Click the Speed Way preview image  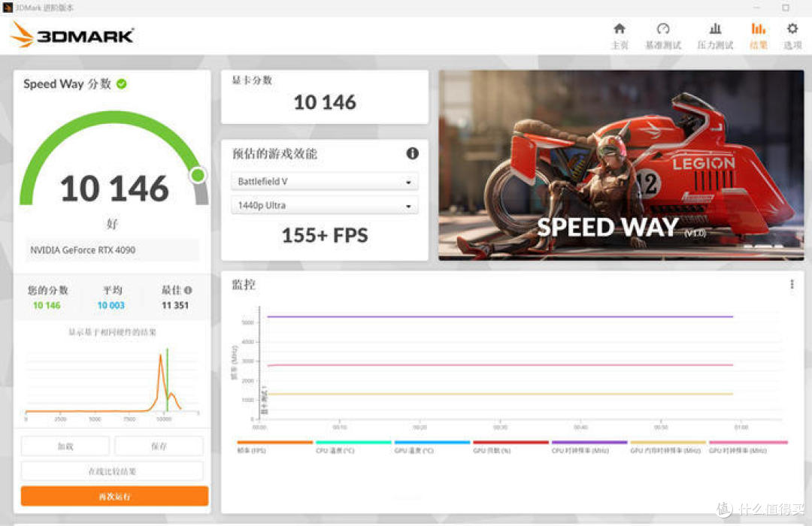point(621,165)
